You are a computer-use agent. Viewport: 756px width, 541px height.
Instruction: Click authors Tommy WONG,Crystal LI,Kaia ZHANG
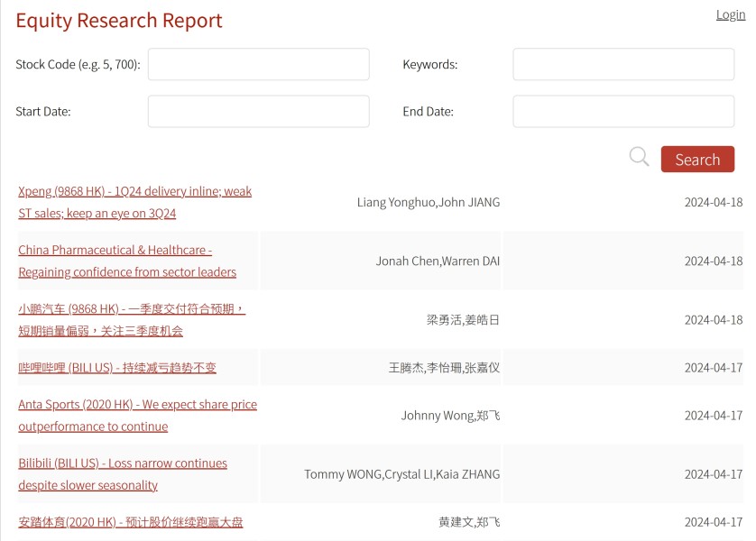coord(401,474)
